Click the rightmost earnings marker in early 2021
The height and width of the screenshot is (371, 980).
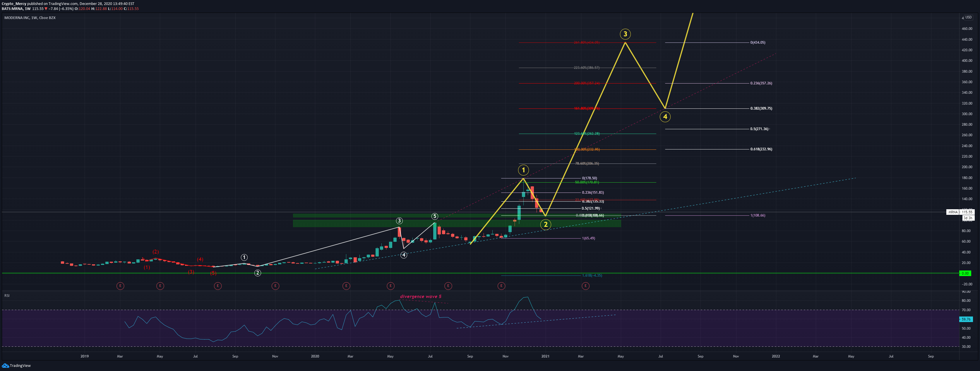[x=585, y=286]
